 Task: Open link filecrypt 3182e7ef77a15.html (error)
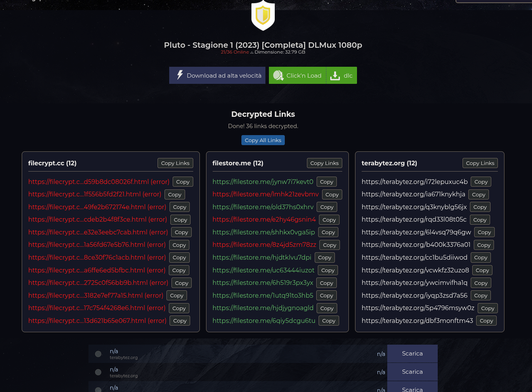point(96,295)
